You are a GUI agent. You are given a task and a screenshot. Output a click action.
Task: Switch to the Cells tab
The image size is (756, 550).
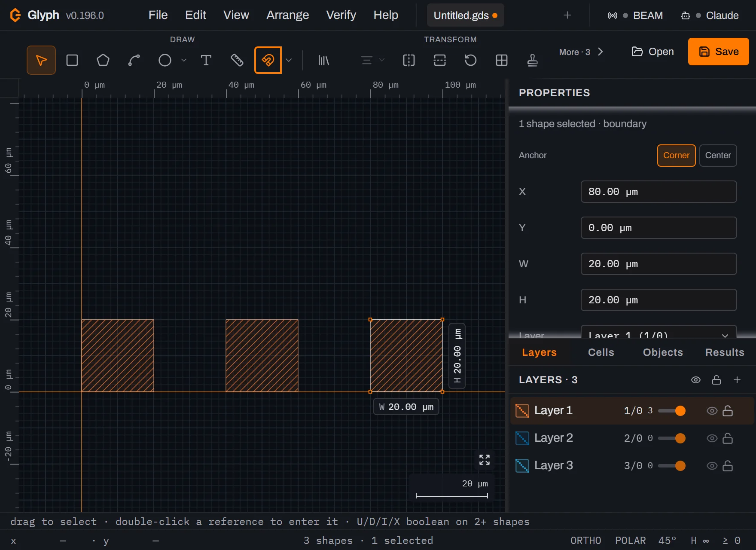click(x=601, y=352)
